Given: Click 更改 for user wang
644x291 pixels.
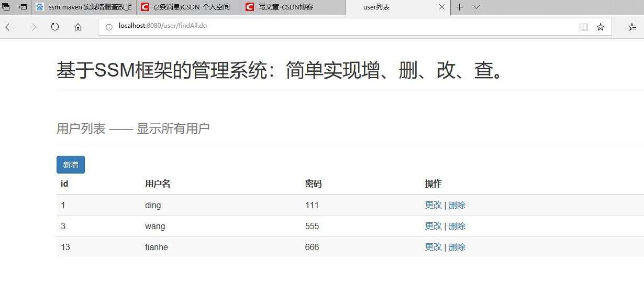Looking at the screenshot, I should point(434,226).
